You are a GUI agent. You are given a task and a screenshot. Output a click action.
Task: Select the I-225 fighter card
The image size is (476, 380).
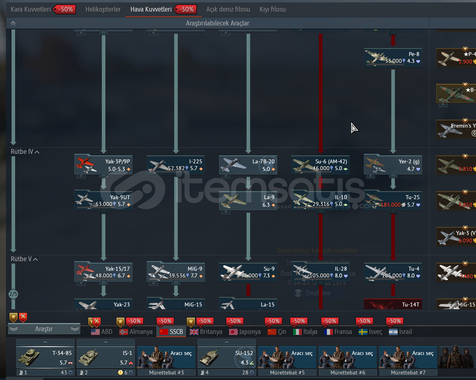pyautogui.click(x=176, y=165)
